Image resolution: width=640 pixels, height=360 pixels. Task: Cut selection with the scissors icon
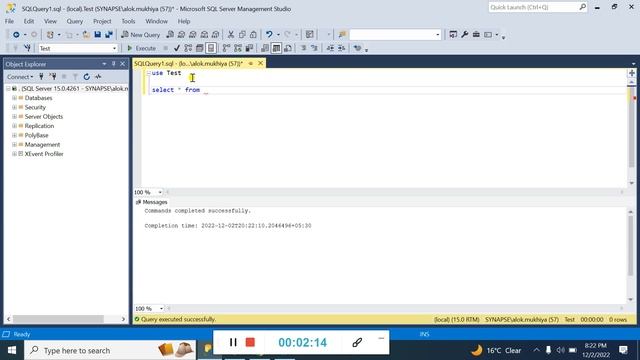pyautogui.click(x=231, y=35)
